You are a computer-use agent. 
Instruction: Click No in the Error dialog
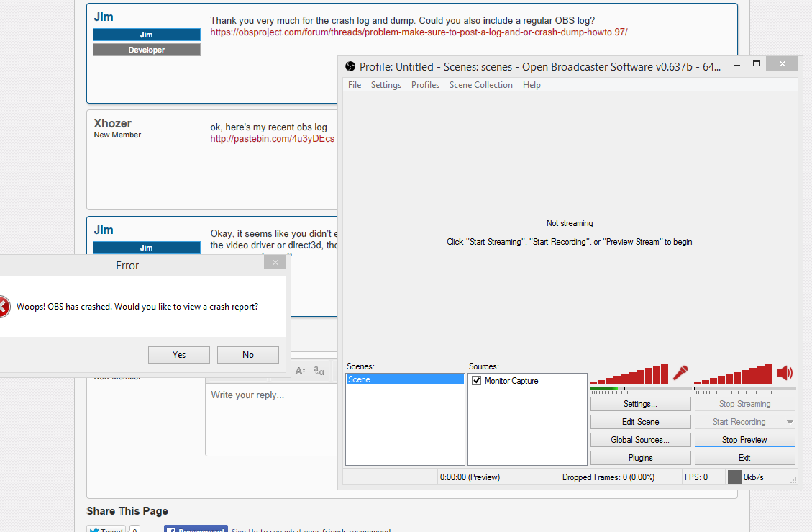point(248,355)
